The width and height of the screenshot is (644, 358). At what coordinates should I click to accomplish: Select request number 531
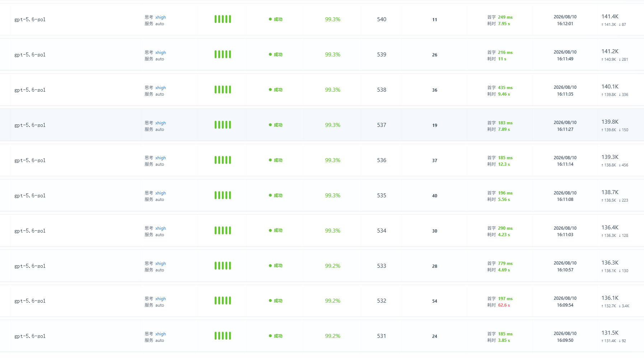pyautogui.click(x=382, y=336)
